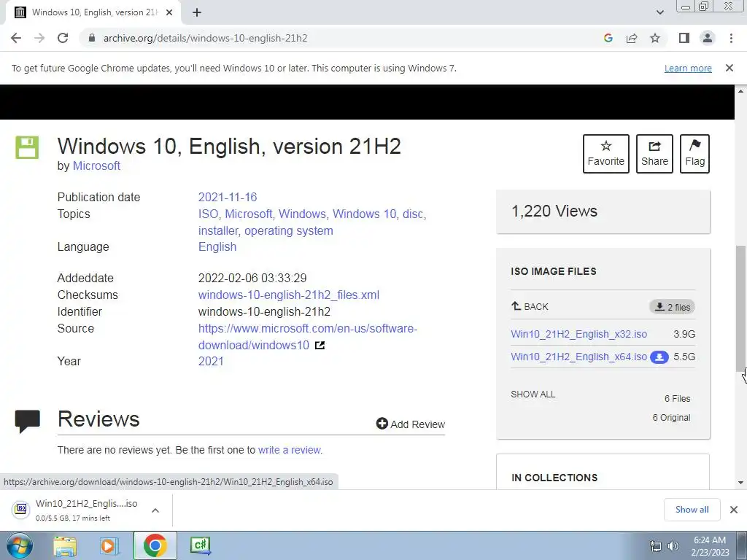This screenshot has width=747, height=560.
Task: Open the download item options chevron
Action: click(x=155, y=510)
